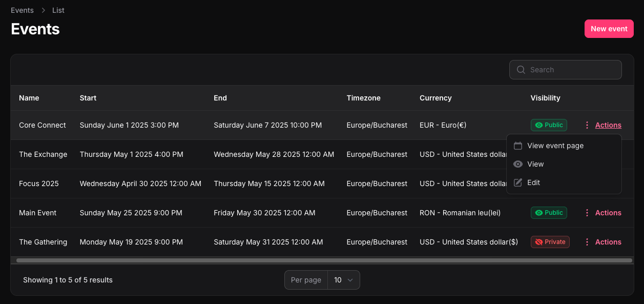
Task: Click the New event button
Action: (609, 29)
